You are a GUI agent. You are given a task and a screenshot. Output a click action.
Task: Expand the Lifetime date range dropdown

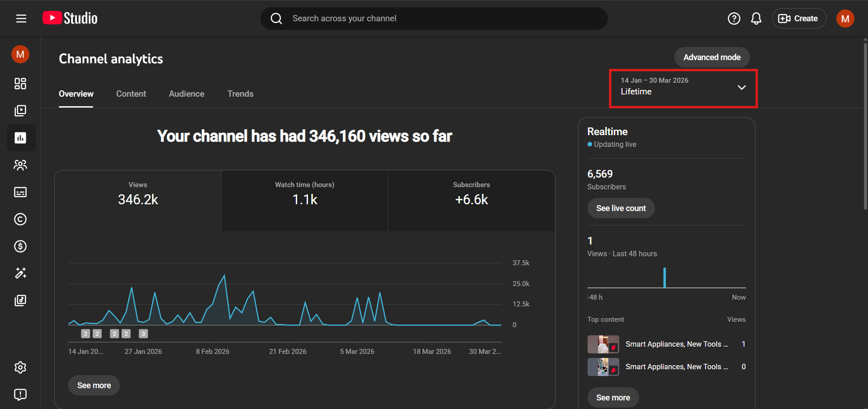click(683, 88)
